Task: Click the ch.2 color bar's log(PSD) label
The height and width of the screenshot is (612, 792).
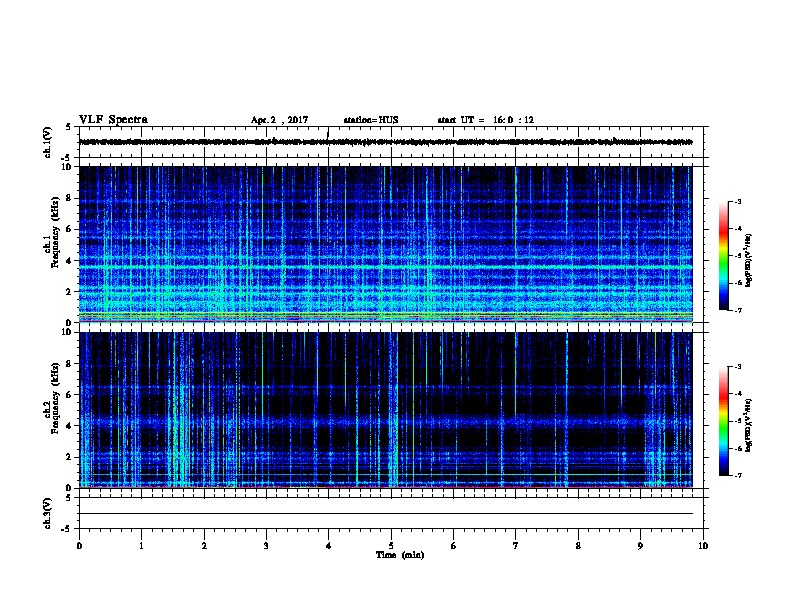Action: click(x=748, y=425)
